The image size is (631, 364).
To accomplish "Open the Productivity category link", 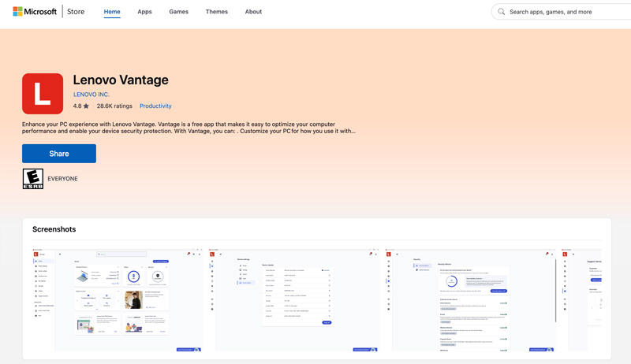I will tap(155, 106).
